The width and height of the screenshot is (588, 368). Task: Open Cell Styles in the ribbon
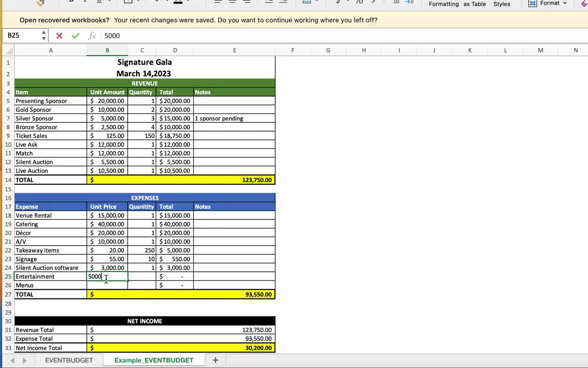point(502,4)
